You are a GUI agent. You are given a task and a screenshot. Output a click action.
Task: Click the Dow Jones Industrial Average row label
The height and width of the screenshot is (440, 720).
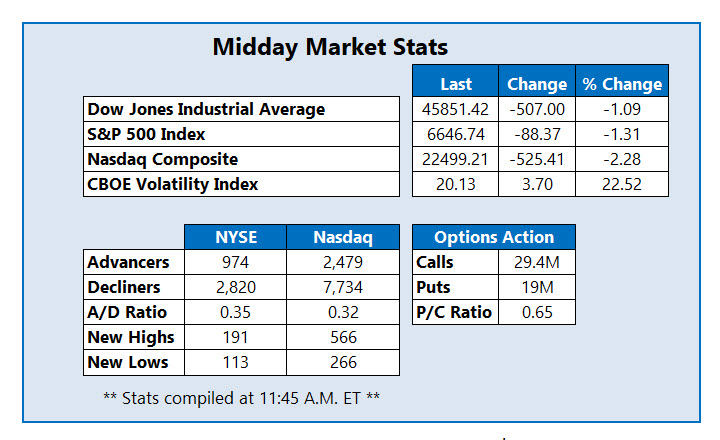[207, 109]
